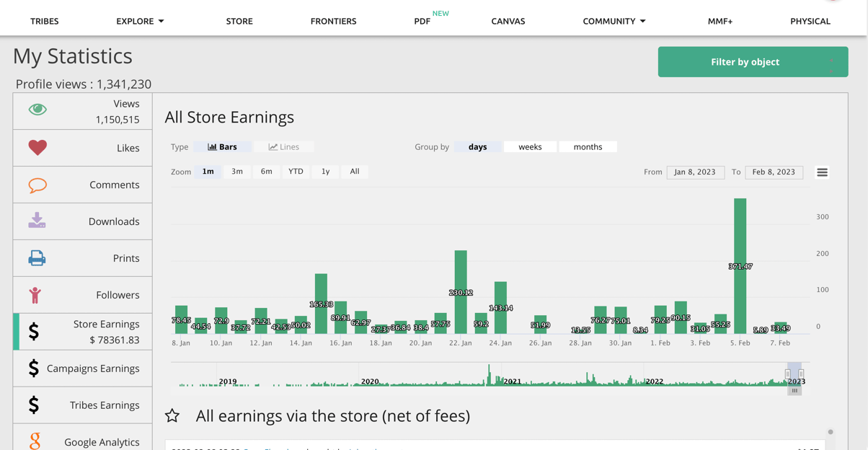Star the all earnings section
The width and height of the screenshot is (868, 450).
[x=172, y=415]
